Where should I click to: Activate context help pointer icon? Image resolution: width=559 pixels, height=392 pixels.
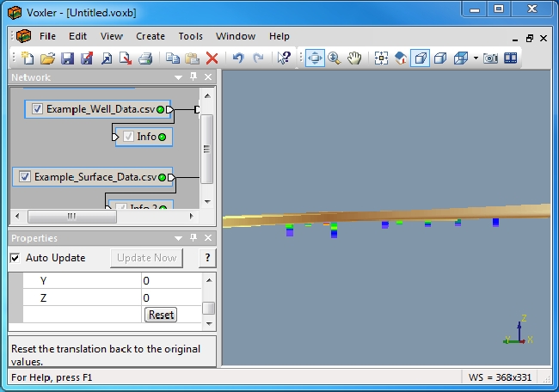(x=284, y=58)
